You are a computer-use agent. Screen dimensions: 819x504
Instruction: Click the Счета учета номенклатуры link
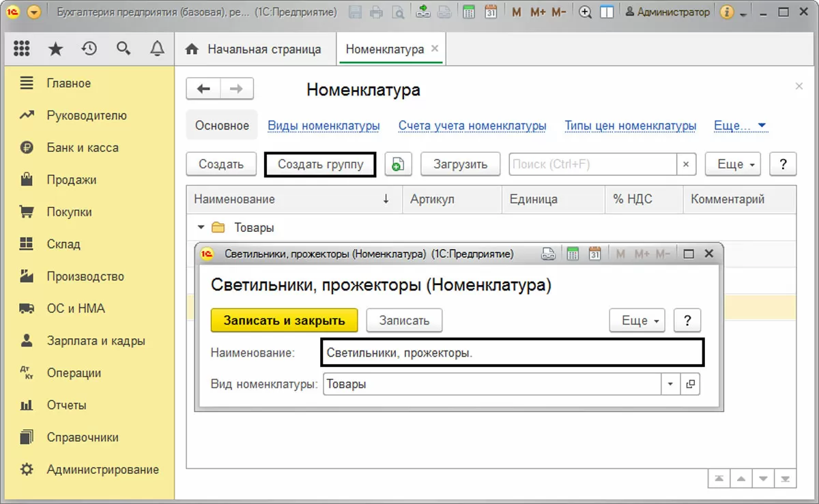472,126
